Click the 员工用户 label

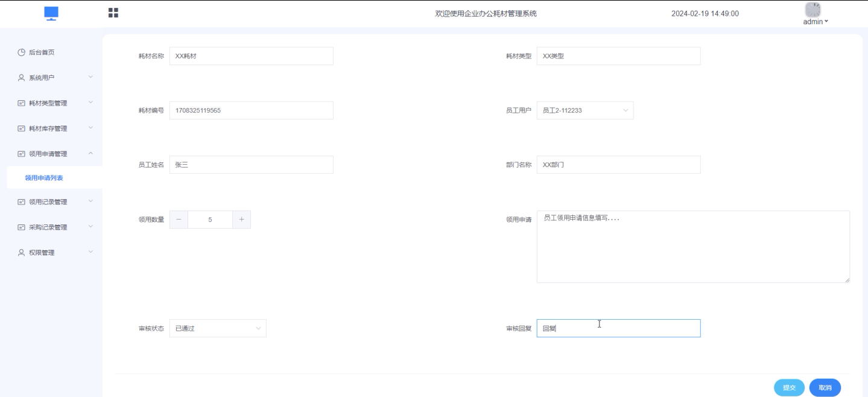(x=519, y=110)
